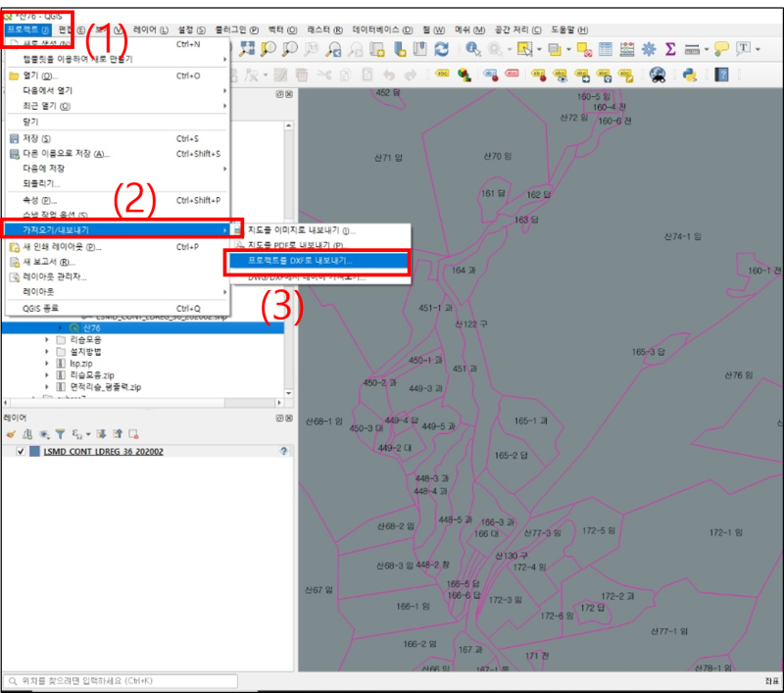Open the 공간 처리 (C) menu
The height and width of the screenshot is (693, 784).
pyautogui.click(x=518, y=30)
